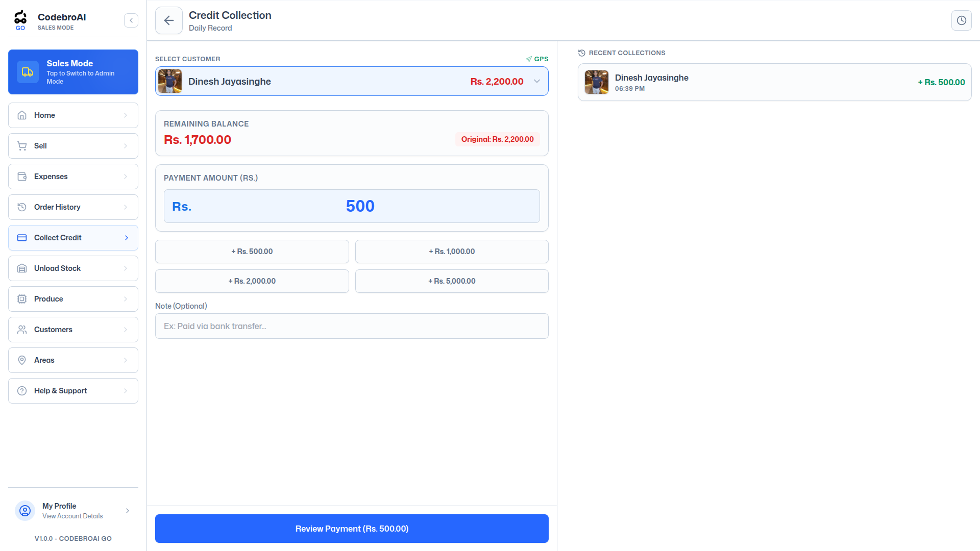This screenshot has width=980, height=551.
Task: Click the Rs. 1,700.00 remaining balance
Action: click(198, 140)
